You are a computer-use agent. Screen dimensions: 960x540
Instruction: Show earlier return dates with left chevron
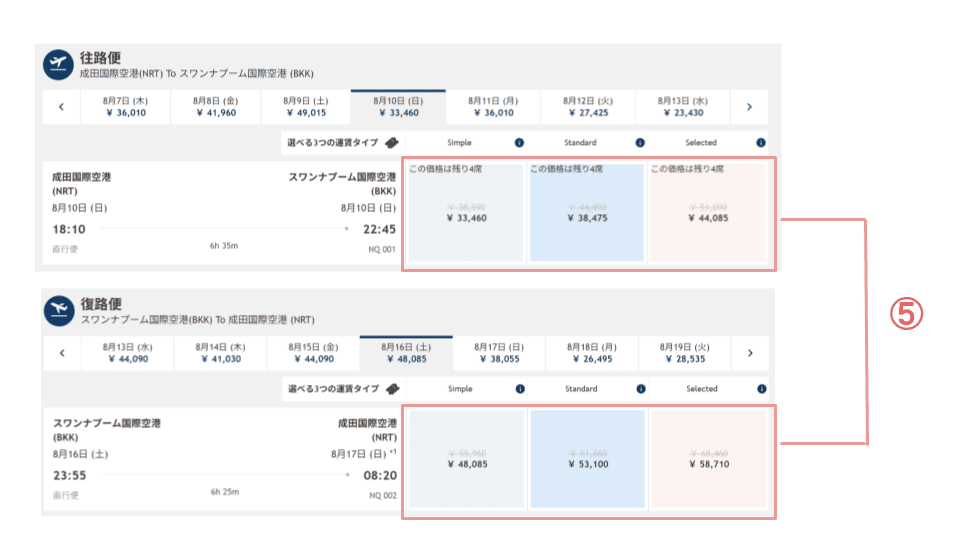tap(62, 353)
